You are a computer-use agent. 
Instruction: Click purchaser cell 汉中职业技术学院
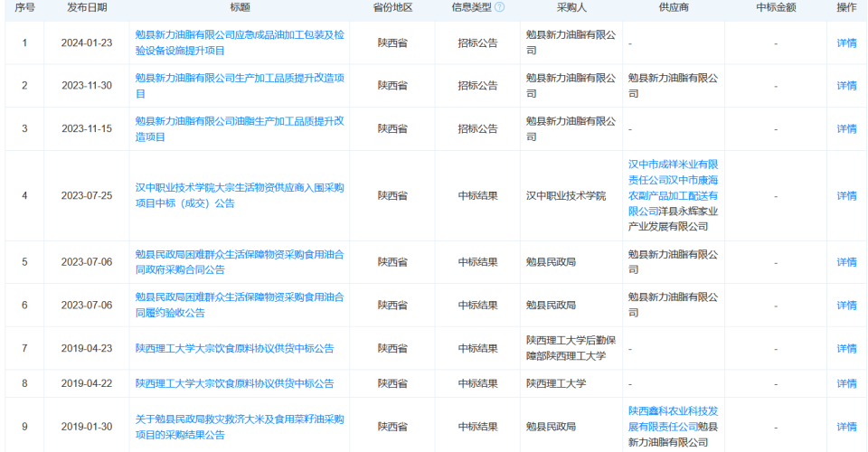tap(566, 195)
